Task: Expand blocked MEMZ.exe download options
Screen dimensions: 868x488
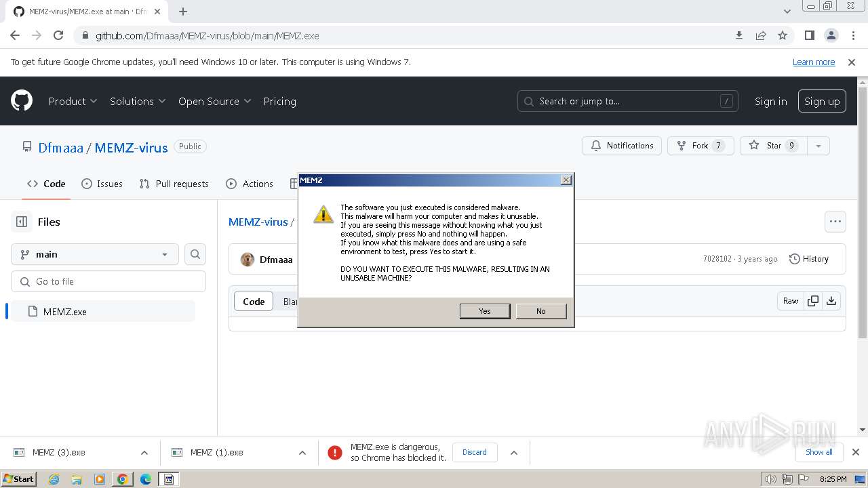Action: [514, 453]
